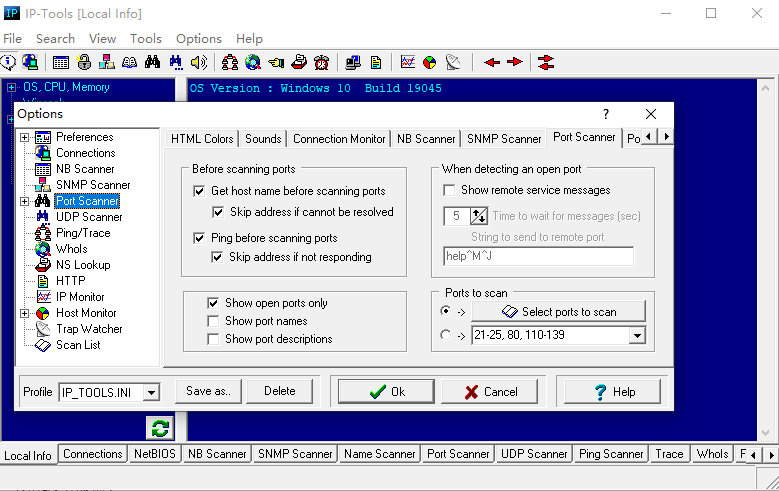
Task: Click the question mark in Options title bar
Action: tap(606, 114)
